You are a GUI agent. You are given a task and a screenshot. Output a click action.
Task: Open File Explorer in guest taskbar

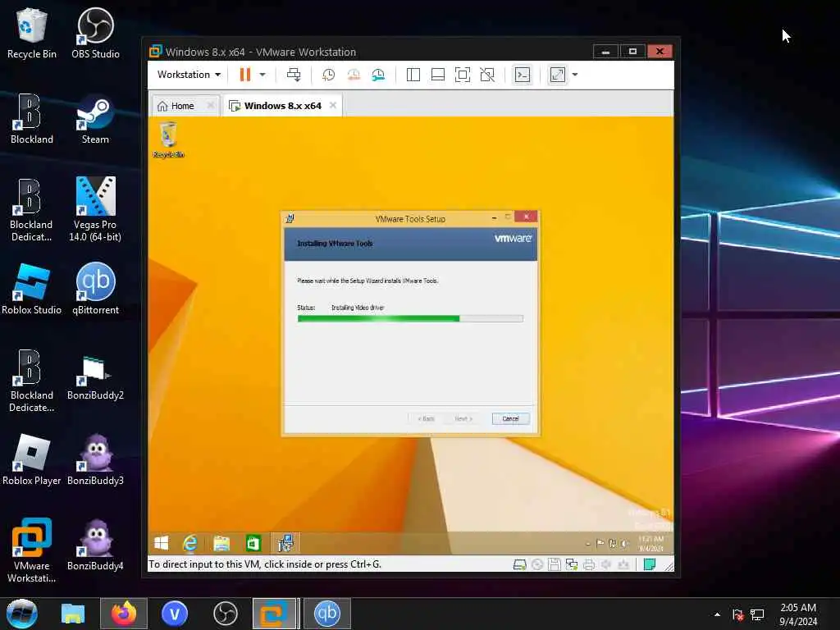pyautogui.click(x=221, y=543)
